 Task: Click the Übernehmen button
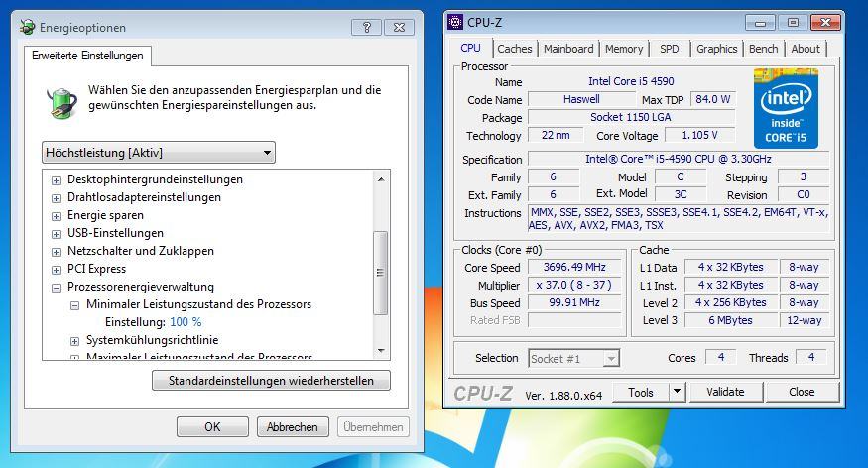click(373, 427)
